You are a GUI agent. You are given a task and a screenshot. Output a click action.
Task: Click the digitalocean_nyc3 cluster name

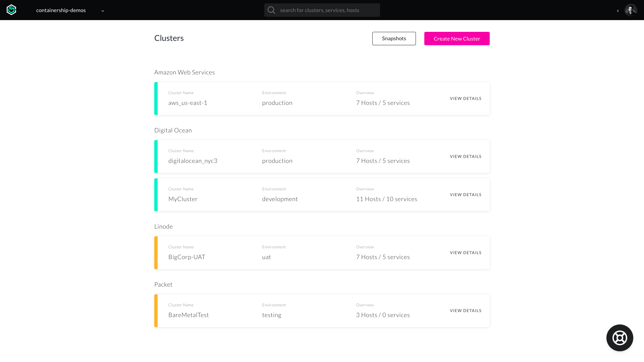pos(193,161)
